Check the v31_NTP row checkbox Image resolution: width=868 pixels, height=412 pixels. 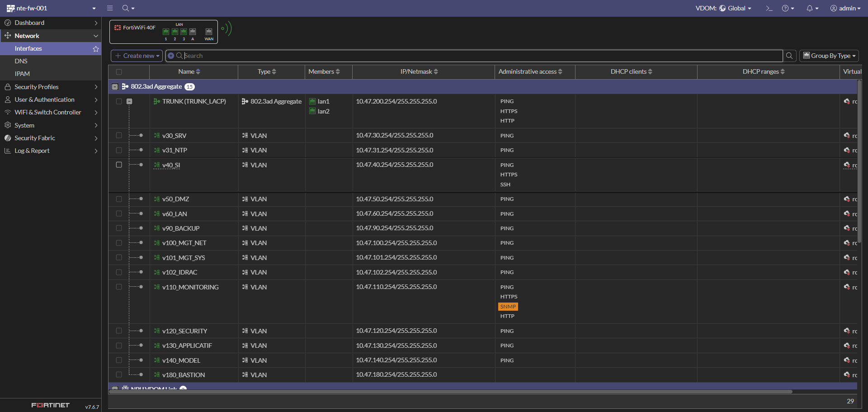[119, 150]
